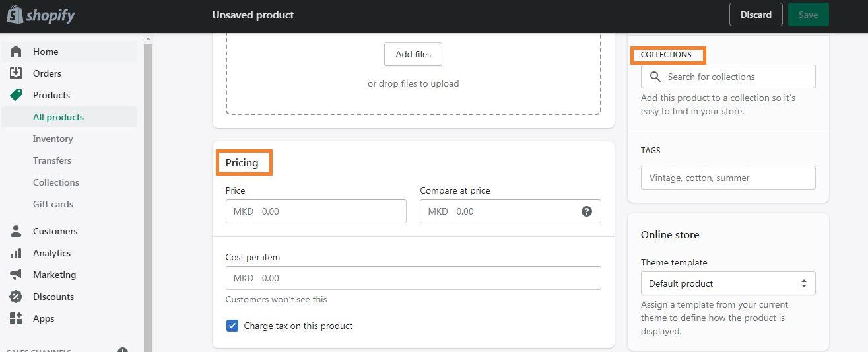Screen dimensions: 868x352
Task: Focus the Tags input field
Action: coord(728,178)
